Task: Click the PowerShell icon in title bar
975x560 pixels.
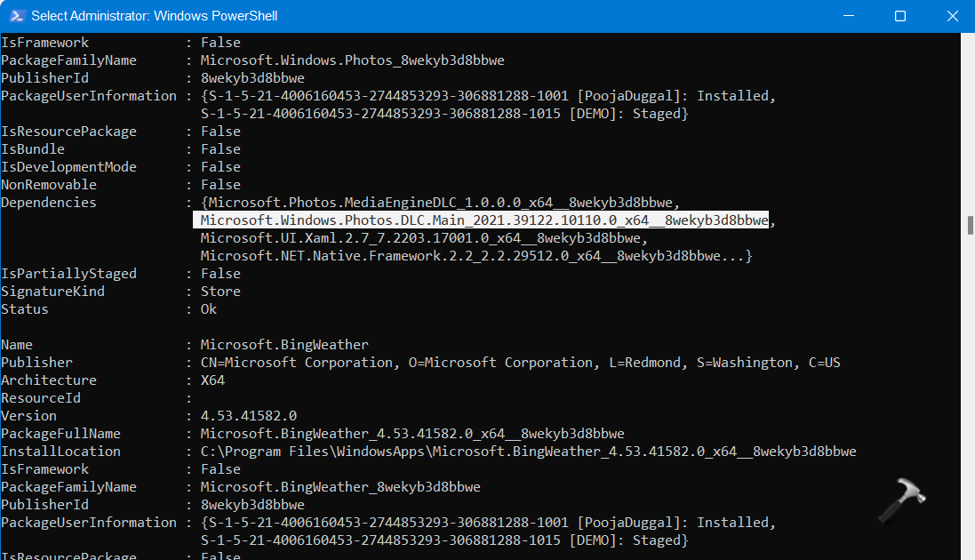Action: tap(17, 16)
